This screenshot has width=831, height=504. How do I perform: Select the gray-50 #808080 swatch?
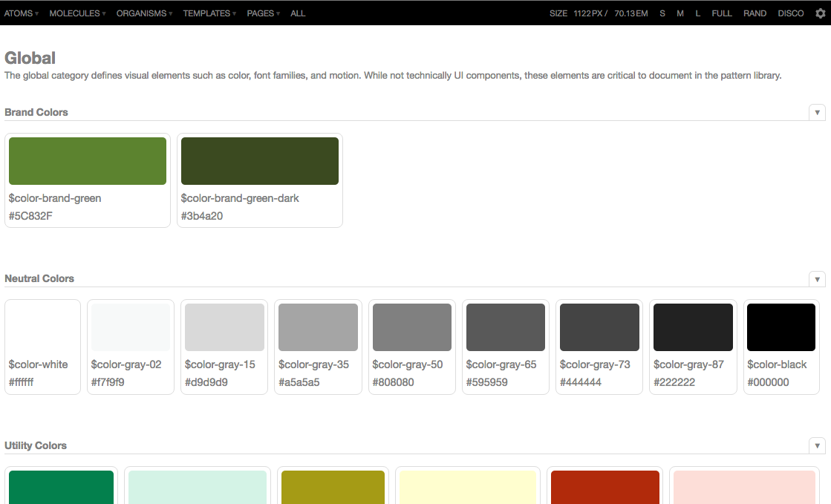tap(412, 327)
